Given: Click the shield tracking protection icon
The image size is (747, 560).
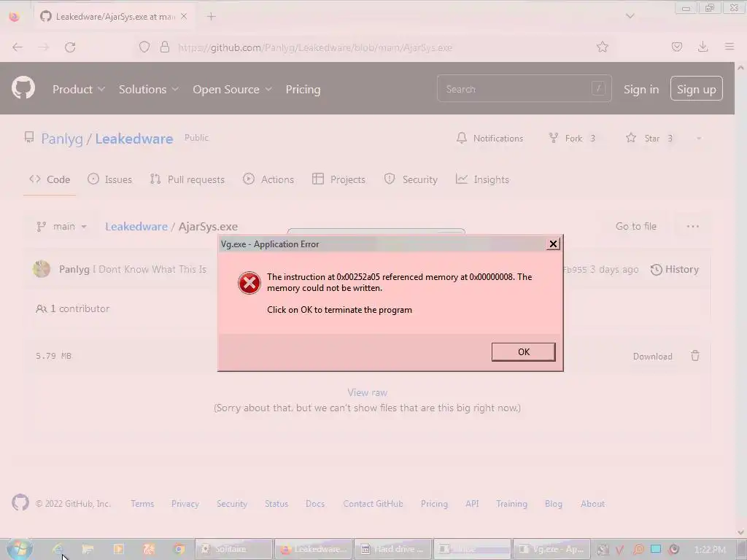Looking at the screenshot, I should point(144,47).
